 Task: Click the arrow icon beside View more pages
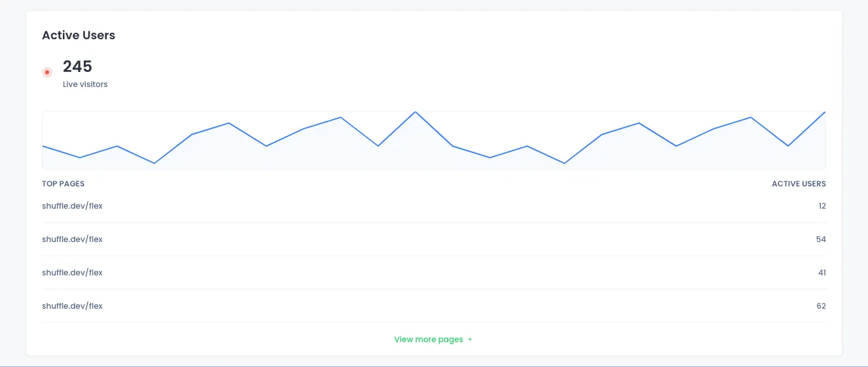pos(470,340)
